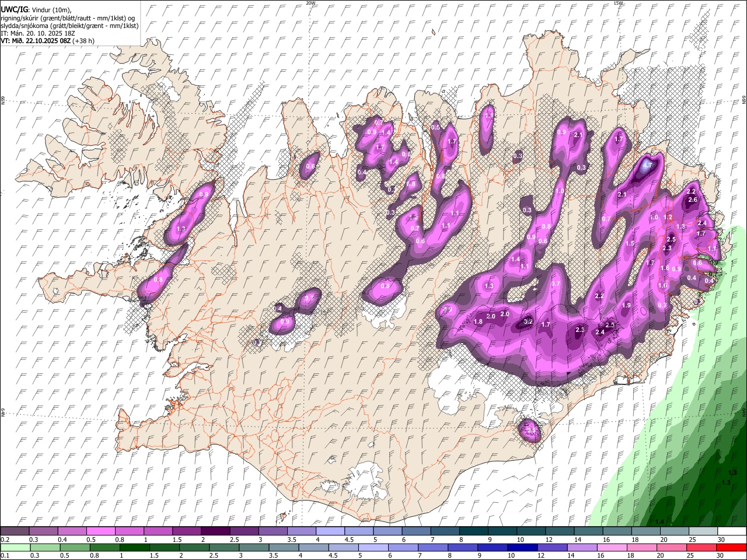Select the medium green 0.5 rain scale swatch

75,548
